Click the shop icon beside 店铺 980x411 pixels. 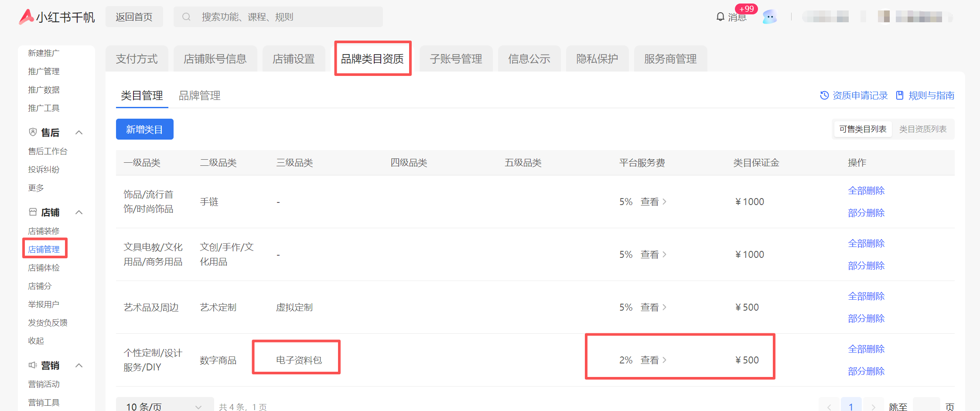pos(32,212)
